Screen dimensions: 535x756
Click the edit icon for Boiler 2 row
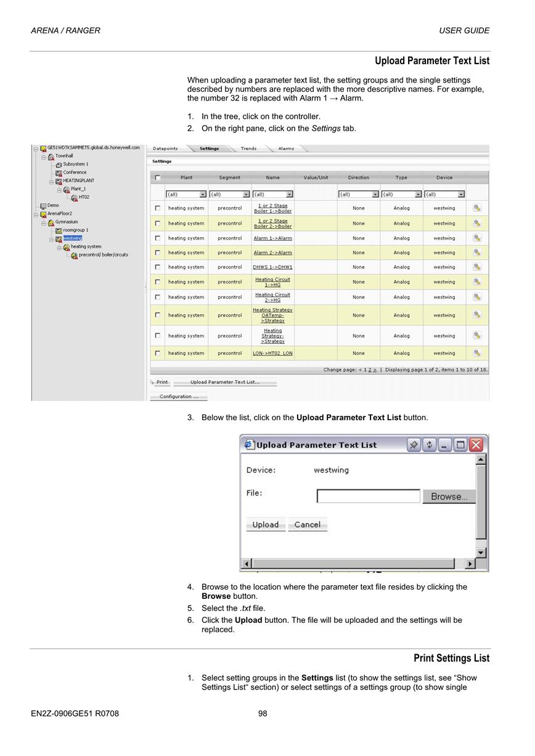477,223
